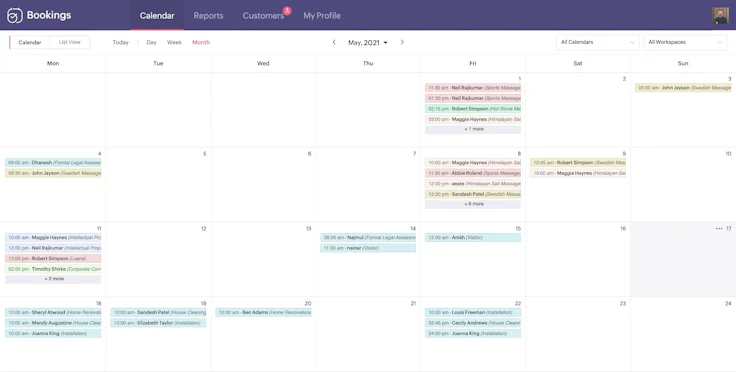Open the May, 2021 month picker

368,42
